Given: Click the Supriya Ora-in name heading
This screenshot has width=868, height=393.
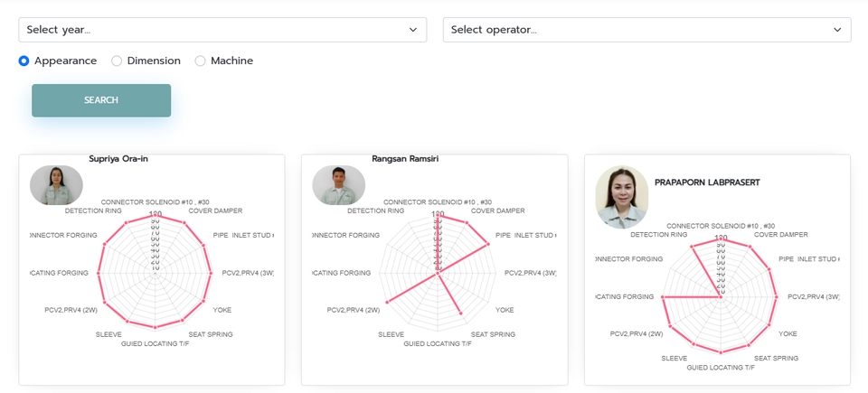Looking at the screenshot, I should point(118,159).
